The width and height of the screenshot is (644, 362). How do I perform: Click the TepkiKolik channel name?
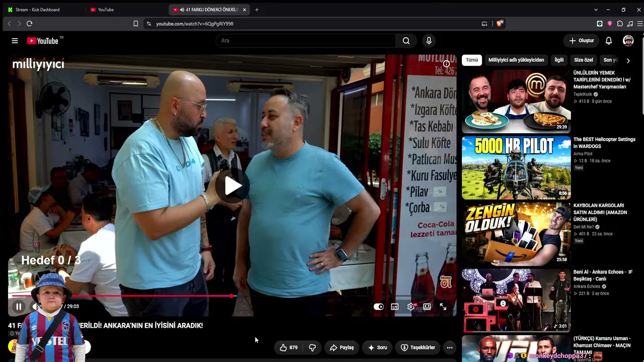click(583, 95)
